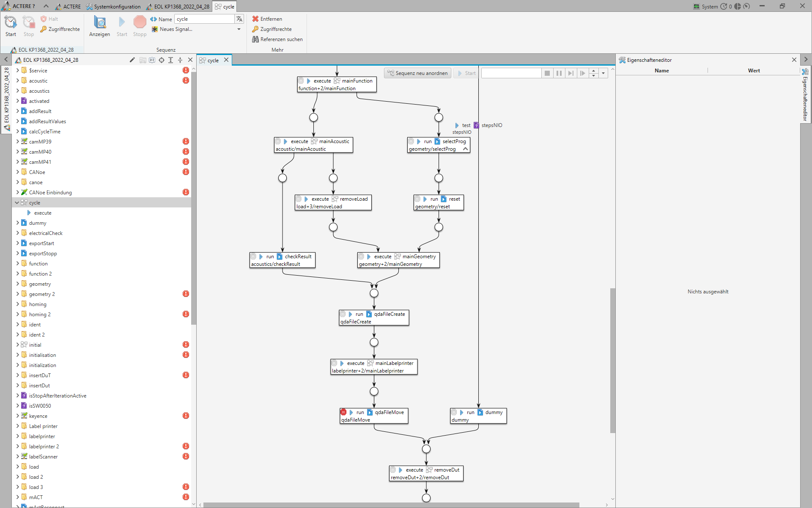
Task: Click the step-next button in debug toolbar
Action: point(571,73)
